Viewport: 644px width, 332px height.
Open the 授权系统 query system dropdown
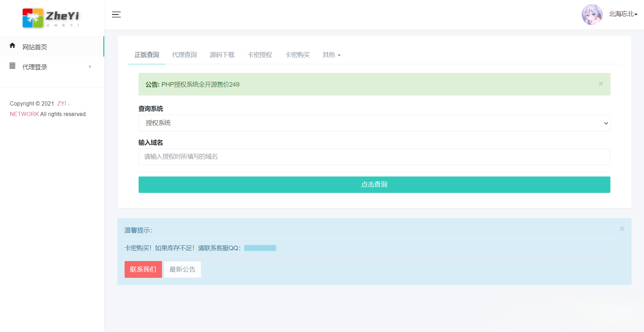[374, 123]
